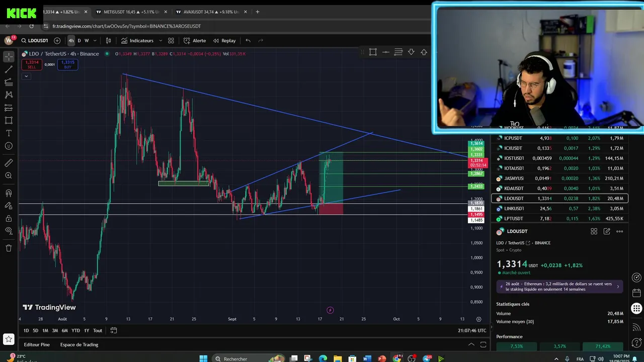Open the go-to-date calendar icon
The image size is (644, 362).
tap(114, 330)
